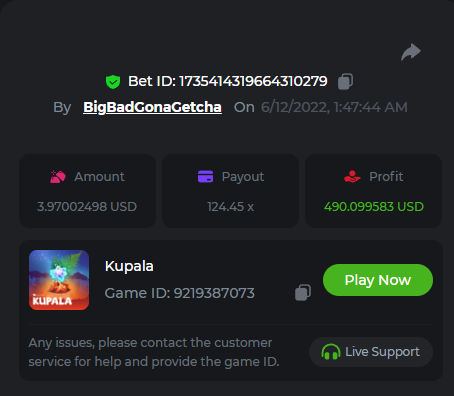Click the Kupala game thumbnail
Screen dimensions: 454x396
pos(59,280)
